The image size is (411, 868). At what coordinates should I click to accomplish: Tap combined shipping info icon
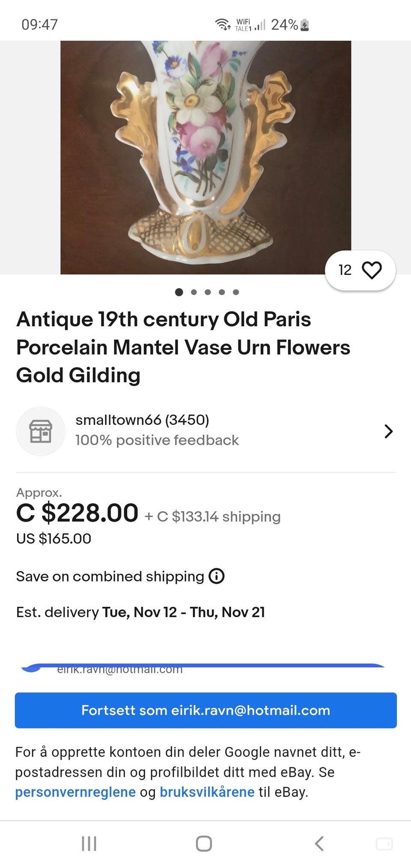[x=217, y=576]
